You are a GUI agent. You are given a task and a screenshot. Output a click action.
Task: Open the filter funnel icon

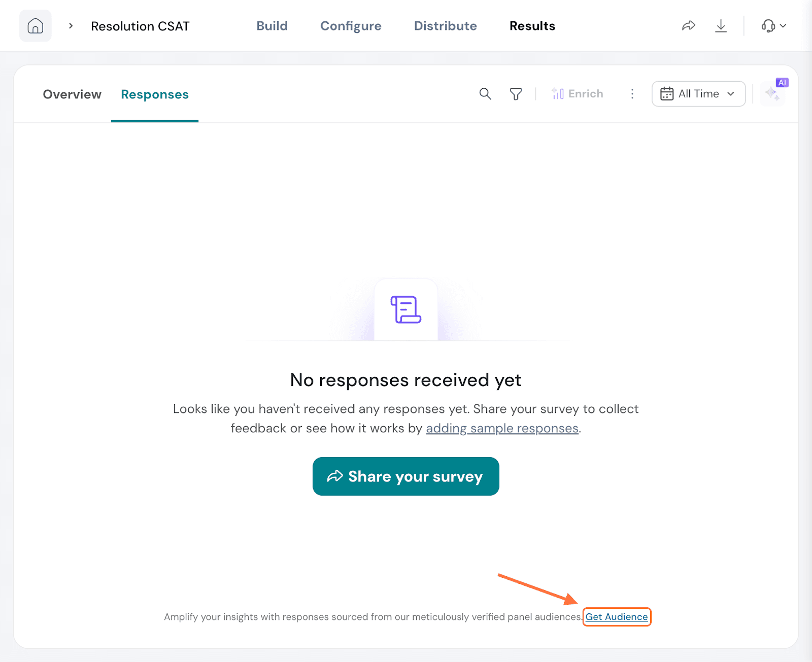[x=516, y=94]
